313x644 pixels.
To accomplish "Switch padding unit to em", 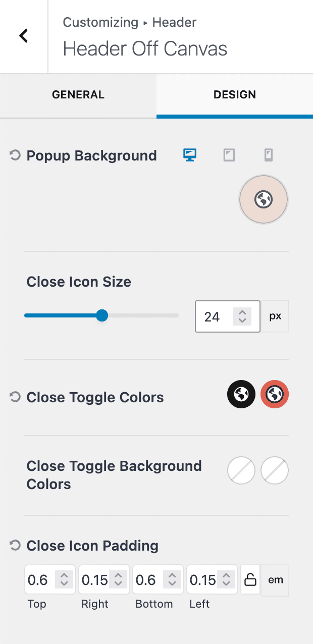I will coord(275,580).
